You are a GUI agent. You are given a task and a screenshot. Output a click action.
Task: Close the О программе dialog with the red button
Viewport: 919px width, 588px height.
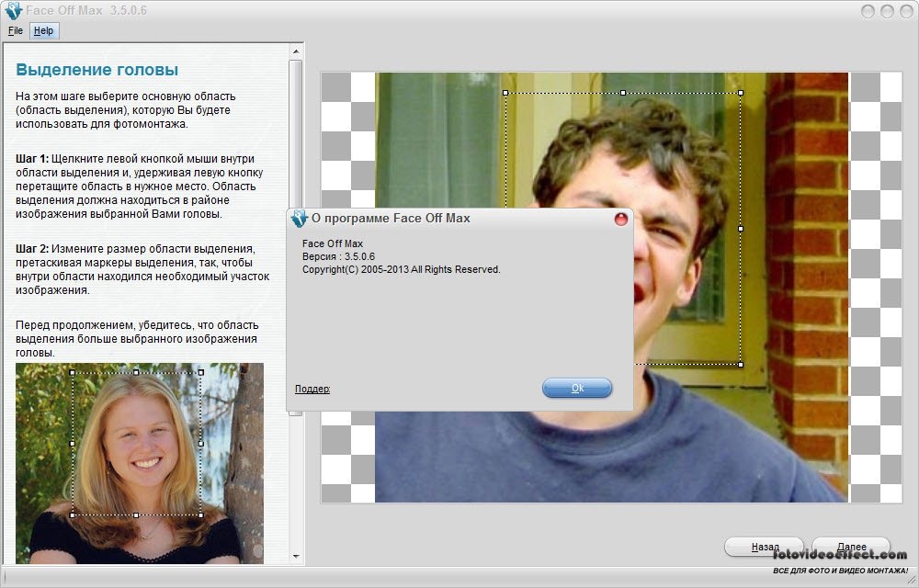coord(620,219)
